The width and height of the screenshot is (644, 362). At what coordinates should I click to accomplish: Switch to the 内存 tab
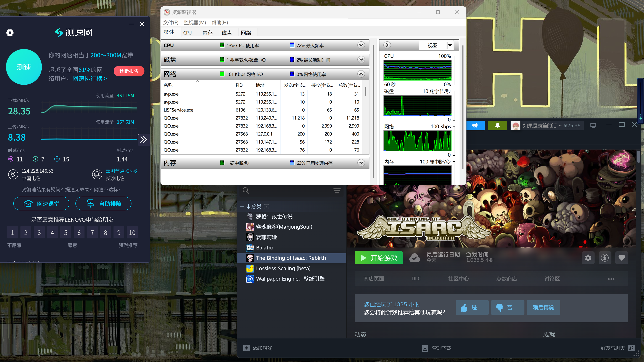[207, 33]
